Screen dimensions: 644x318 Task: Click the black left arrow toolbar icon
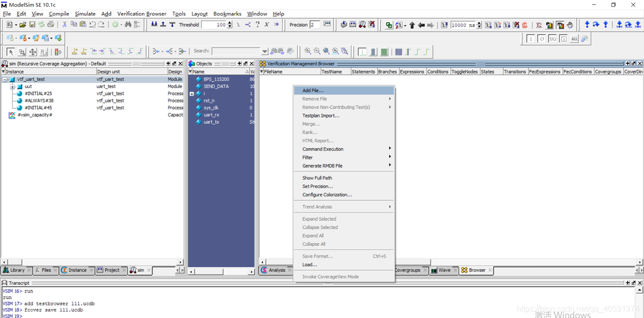click(x=421, y=25)
